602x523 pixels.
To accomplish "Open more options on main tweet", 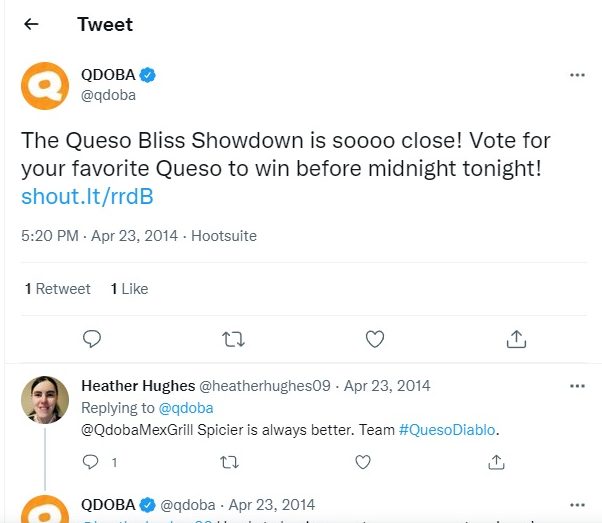I will click(x=577, y=75).
